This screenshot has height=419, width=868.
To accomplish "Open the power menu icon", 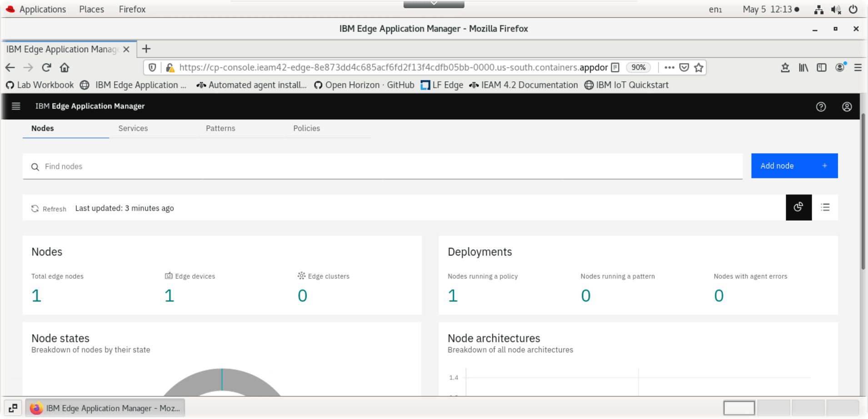I will click(853, 9).
